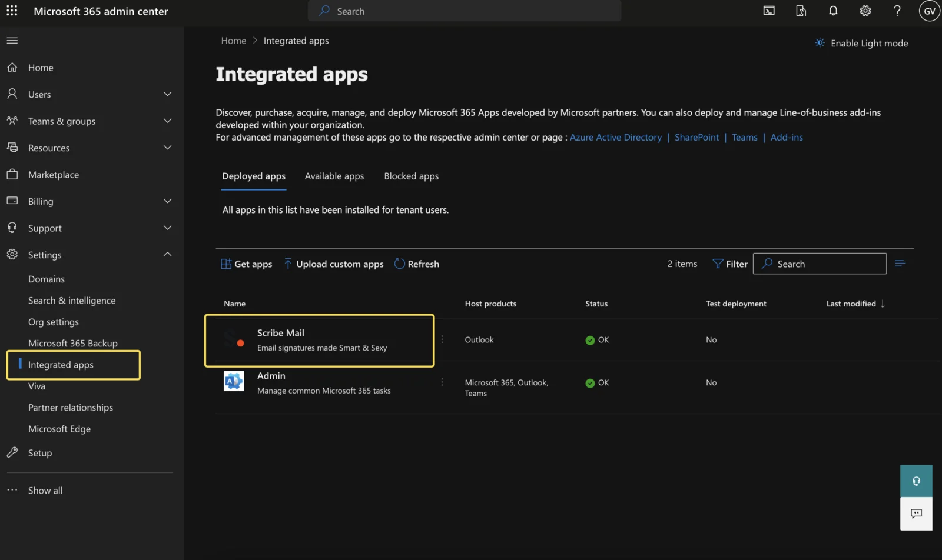Open Microsoft 365 Backup

[73, 343]
